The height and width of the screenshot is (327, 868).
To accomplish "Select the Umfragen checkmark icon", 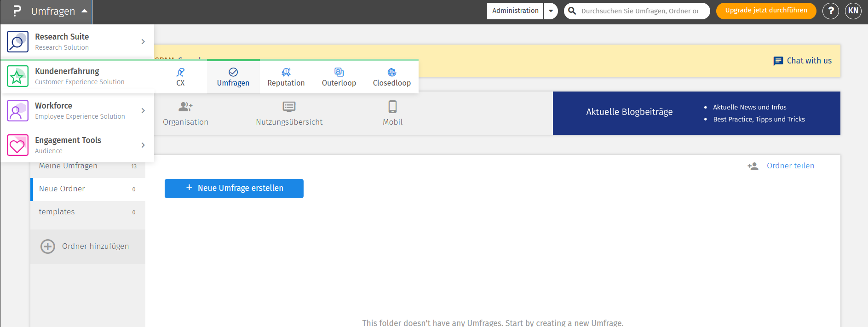I will tap(233, 72).
